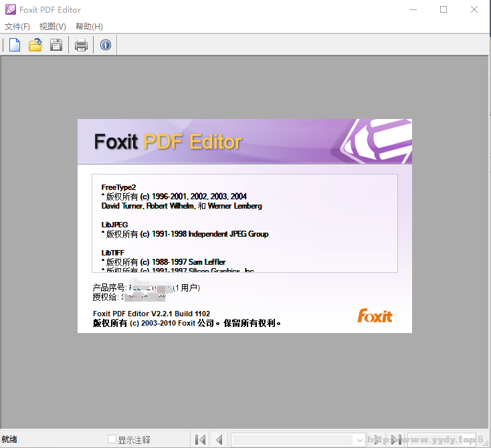Click the Foxit PDF Editor V2.2.1 Build 1102 text

point(151,314)
